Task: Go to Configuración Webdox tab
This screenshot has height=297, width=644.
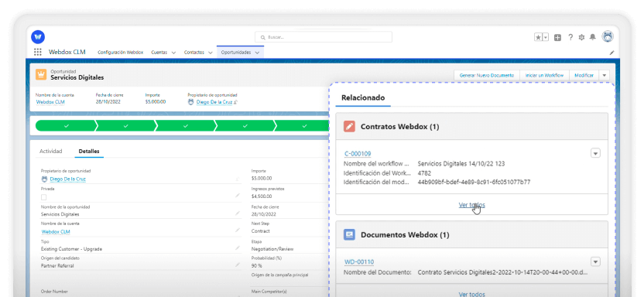Action: [120, 53]
